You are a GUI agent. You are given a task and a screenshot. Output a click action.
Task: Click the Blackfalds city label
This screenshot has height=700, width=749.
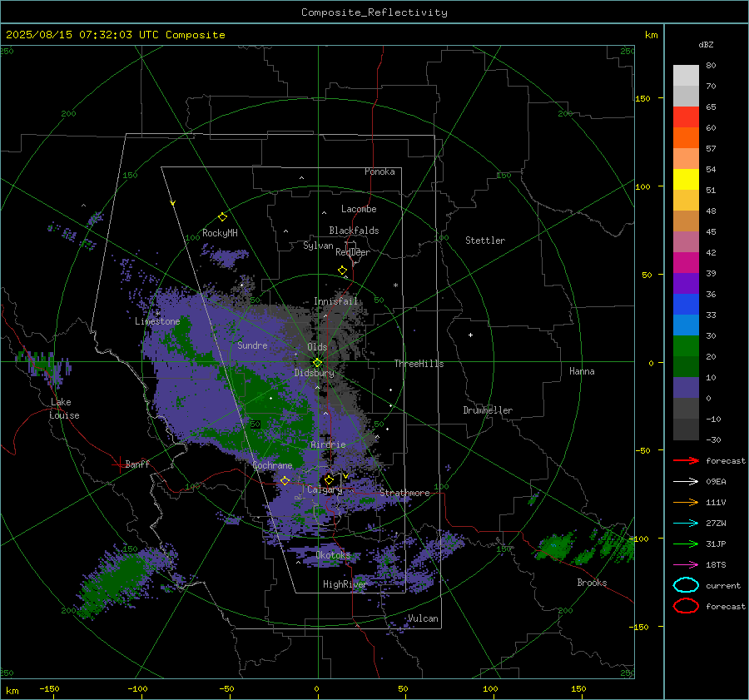point(354,231)
